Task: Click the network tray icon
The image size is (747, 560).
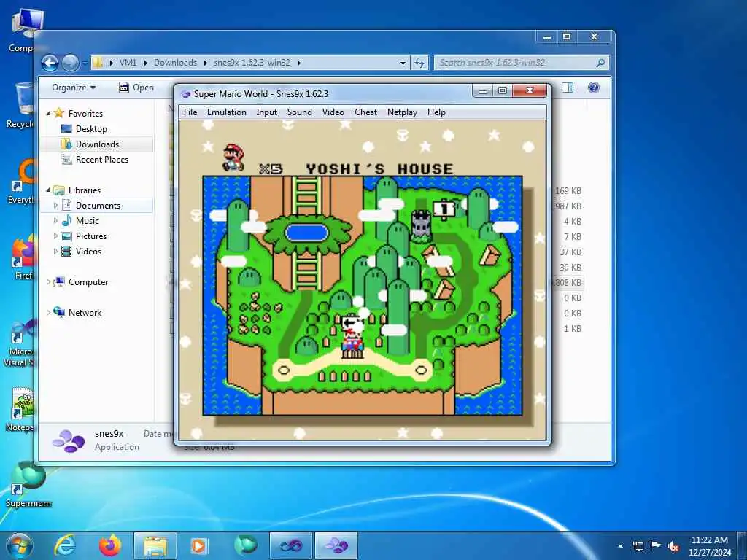Action: (638, 546)
